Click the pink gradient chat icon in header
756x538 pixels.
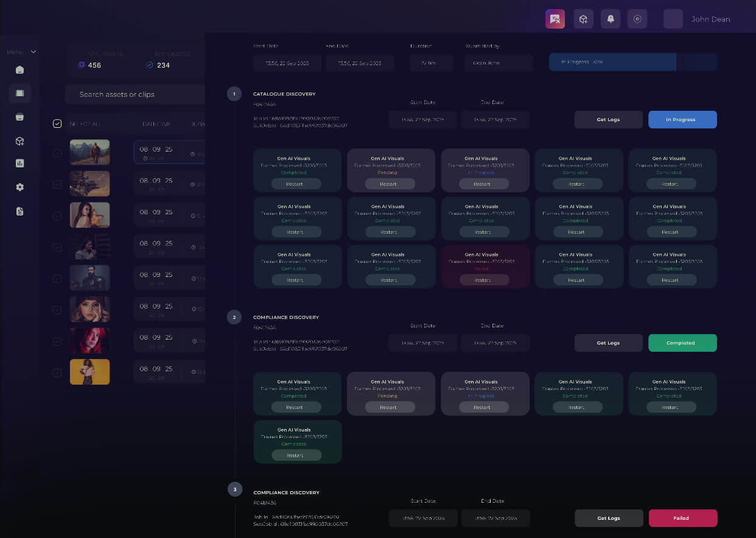click(555, 19)
